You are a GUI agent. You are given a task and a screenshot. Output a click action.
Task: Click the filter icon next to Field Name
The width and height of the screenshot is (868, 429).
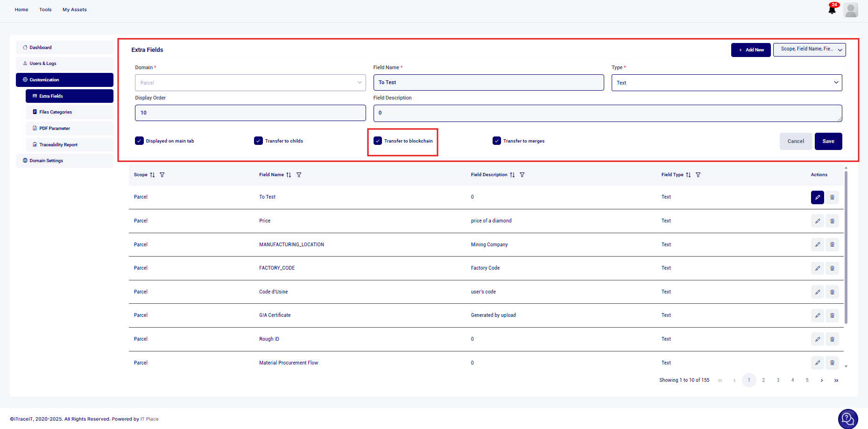299,175
